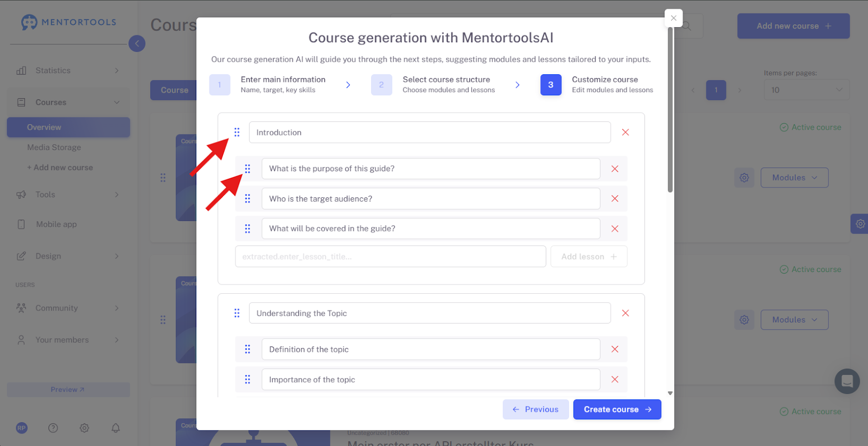The height and width of the screenshot is (446, 868).
Task: Delete the Introduction module with red X
Action: point(626,132)
